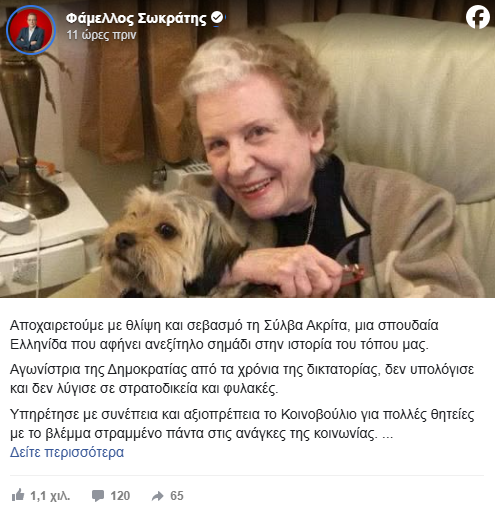
Task: Click the trailing ellipsis after "κοινωνίας."
Action: [x=387, y=434]
